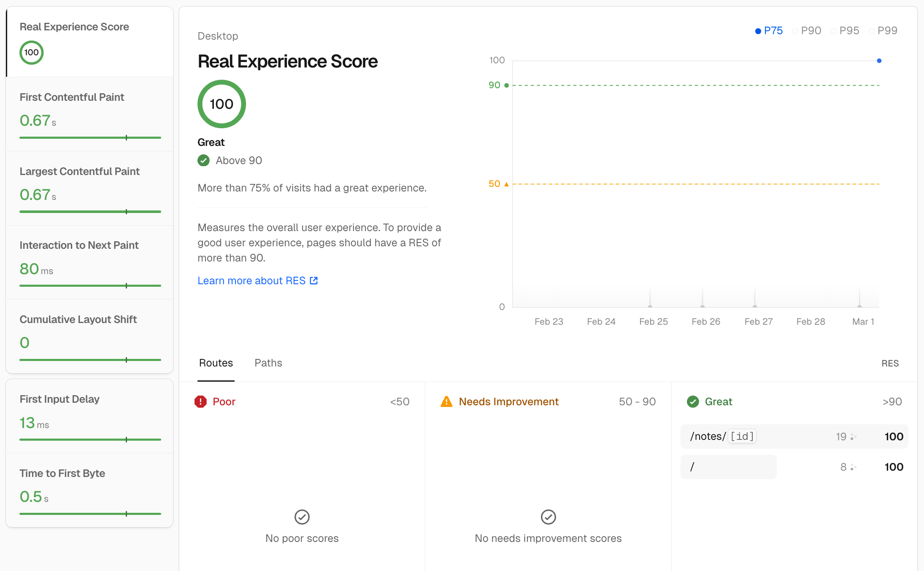
Task: Click the orange Needs Improvement triangle icon
Action: tap(446, 401)
